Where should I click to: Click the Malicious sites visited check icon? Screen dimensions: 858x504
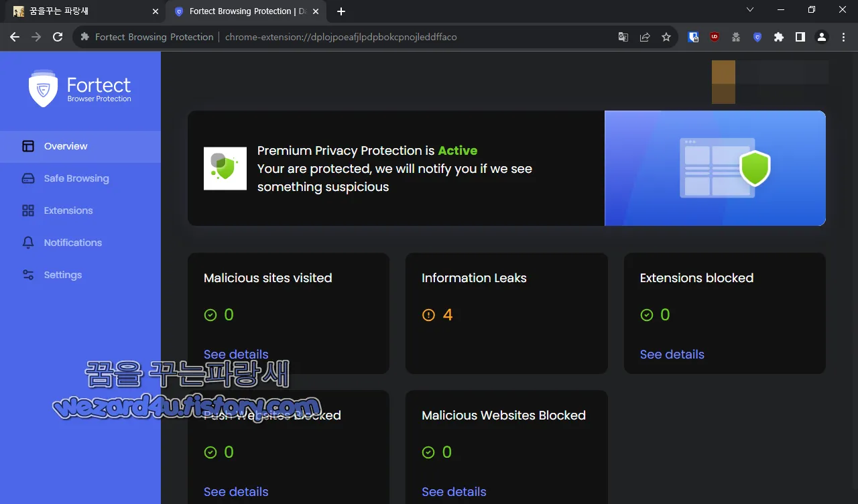click(210, 315)
